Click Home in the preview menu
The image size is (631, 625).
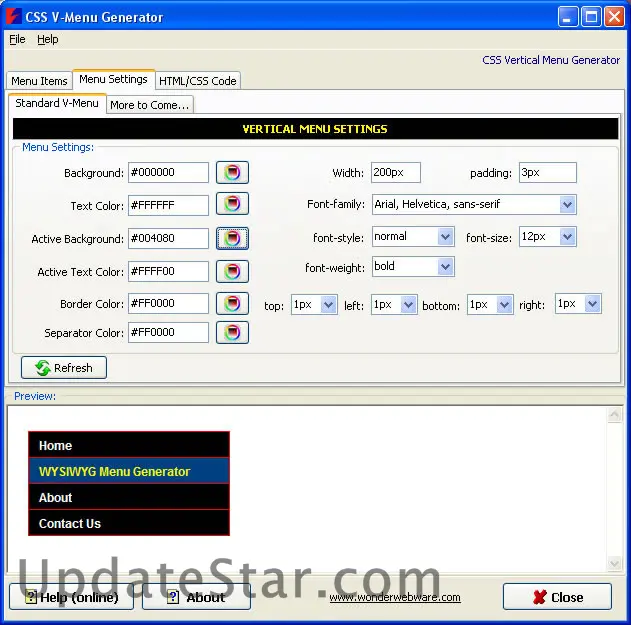click(x=129, y=445)
